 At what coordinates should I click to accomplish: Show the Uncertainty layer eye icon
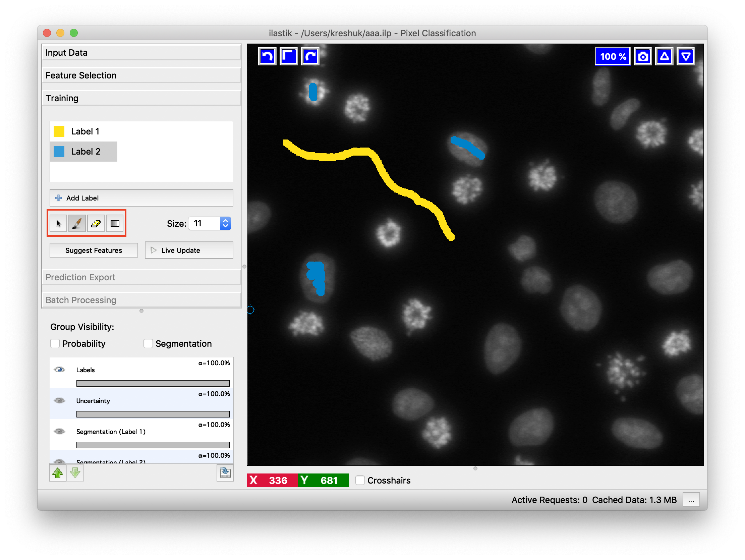[60, 401]
